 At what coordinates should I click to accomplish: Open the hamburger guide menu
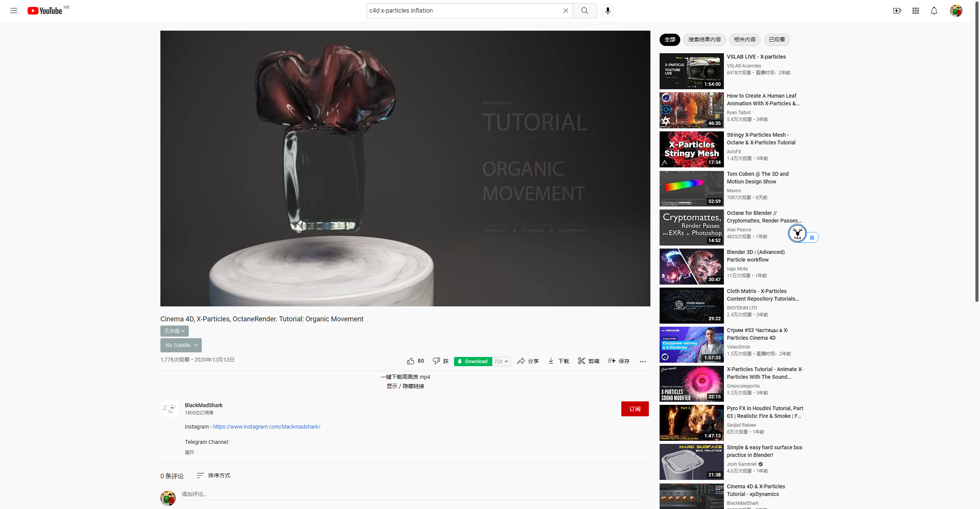pyautogui.click(x=14, y=11)
